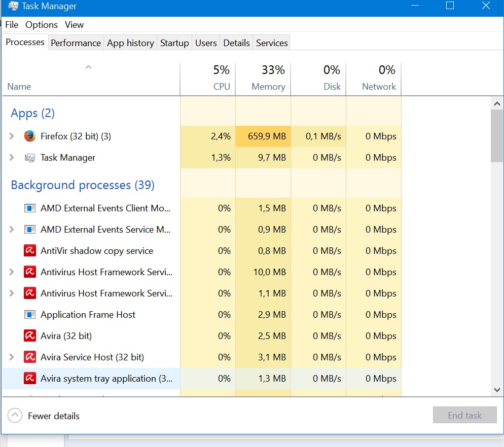The image size is (504, 447).
Task: Select the Avira system tray application name
Action: (106, 378)
